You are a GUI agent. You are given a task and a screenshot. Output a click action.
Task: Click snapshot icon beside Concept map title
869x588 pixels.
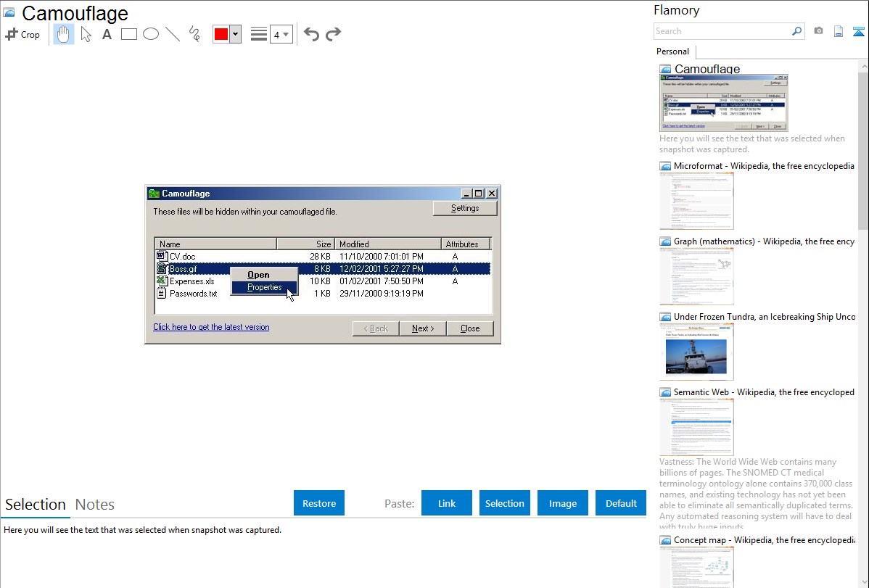pos(665,539)
